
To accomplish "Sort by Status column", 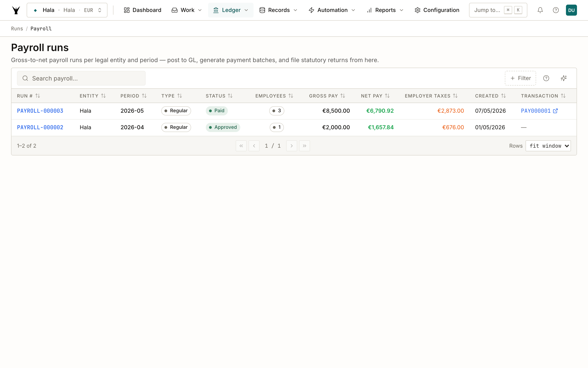I will pos(219,96).
